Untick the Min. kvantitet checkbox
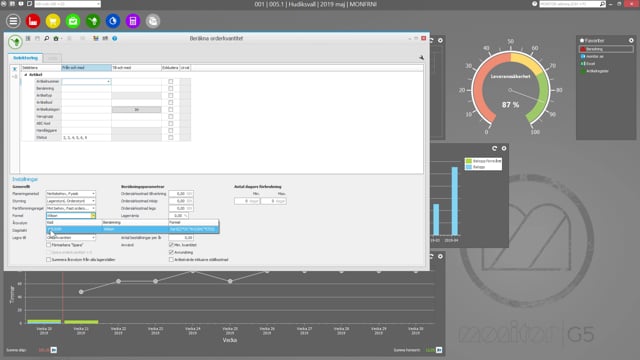The image size is (640, 360). pyautogui.click(x=171, y=245)
